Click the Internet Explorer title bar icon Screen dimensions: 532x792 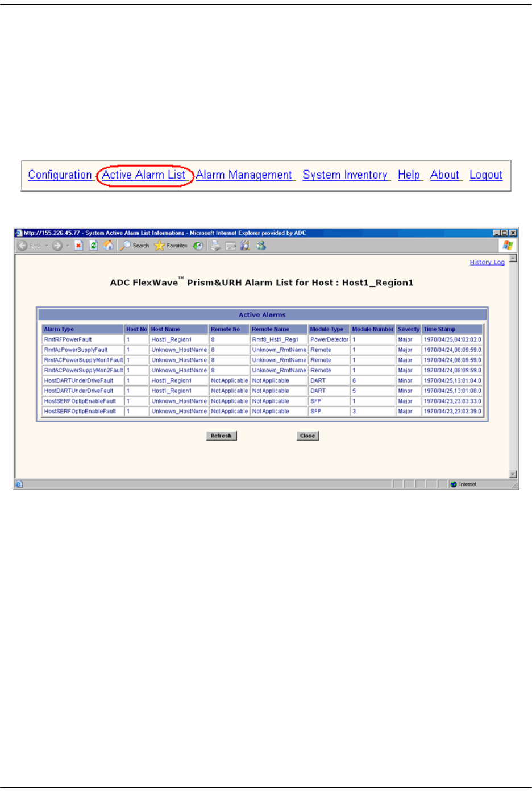pyautogui.click(x=19, y=233)
